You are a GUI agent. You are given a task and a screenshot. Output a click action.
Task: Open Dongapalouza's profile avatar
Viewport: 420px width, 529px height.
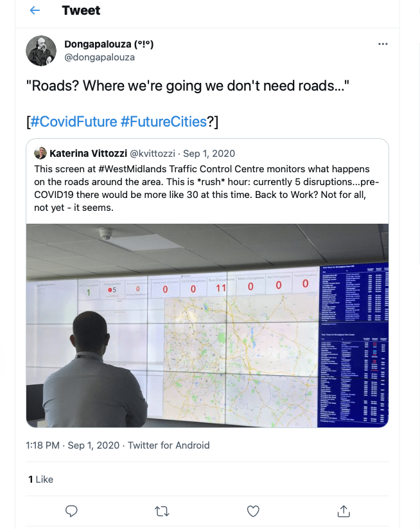coord(41,51)
